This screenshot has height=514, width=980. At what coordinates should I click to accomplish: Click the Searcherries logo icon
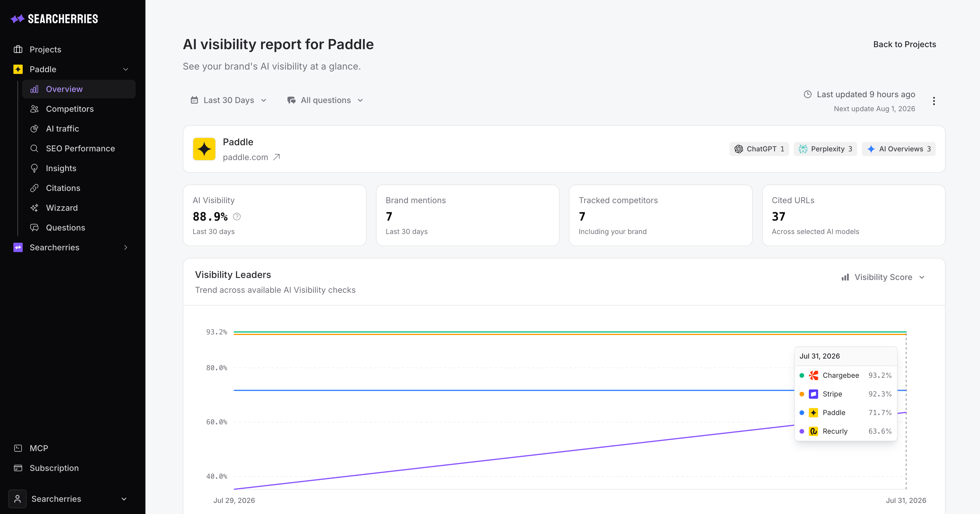pyautogui.click(x=17, y=19)
